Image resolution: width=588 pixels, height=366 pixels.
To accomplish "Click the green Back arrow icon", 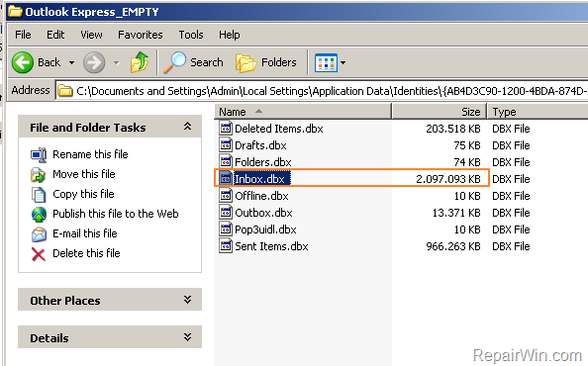I will 23,62.
